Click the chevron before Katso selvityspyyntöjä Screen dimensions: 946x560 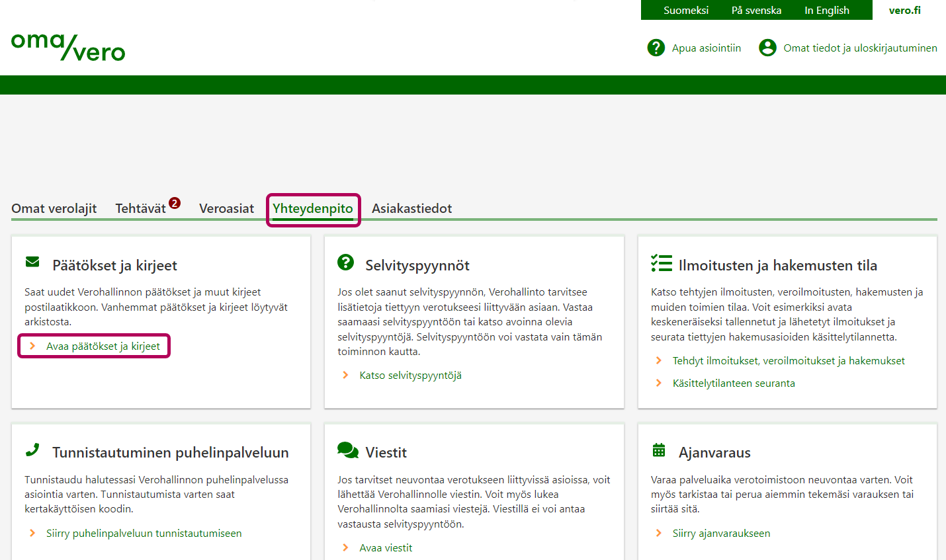345,375
